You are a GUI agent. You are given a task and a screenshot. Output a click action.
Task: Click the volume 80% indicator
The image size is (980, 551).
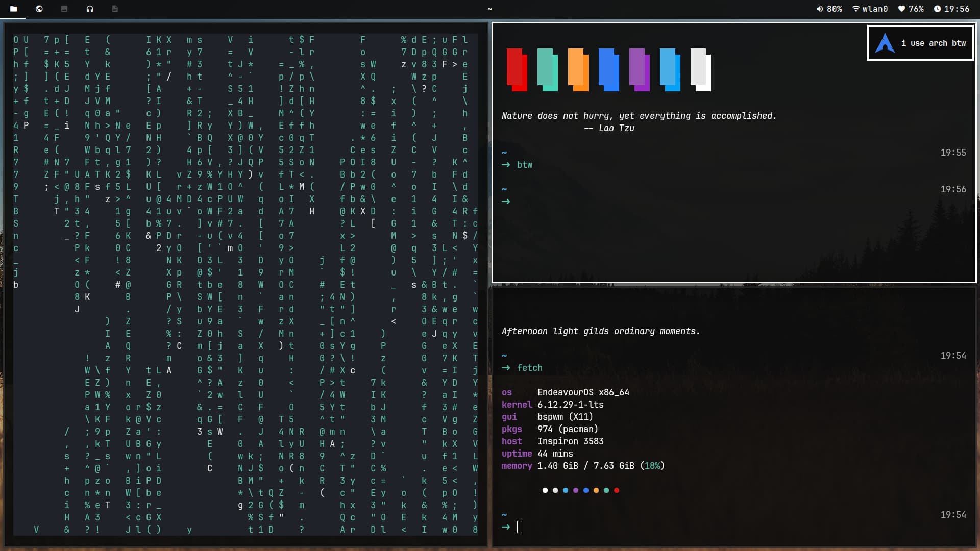pyautogui.click(x=829, y=9)
